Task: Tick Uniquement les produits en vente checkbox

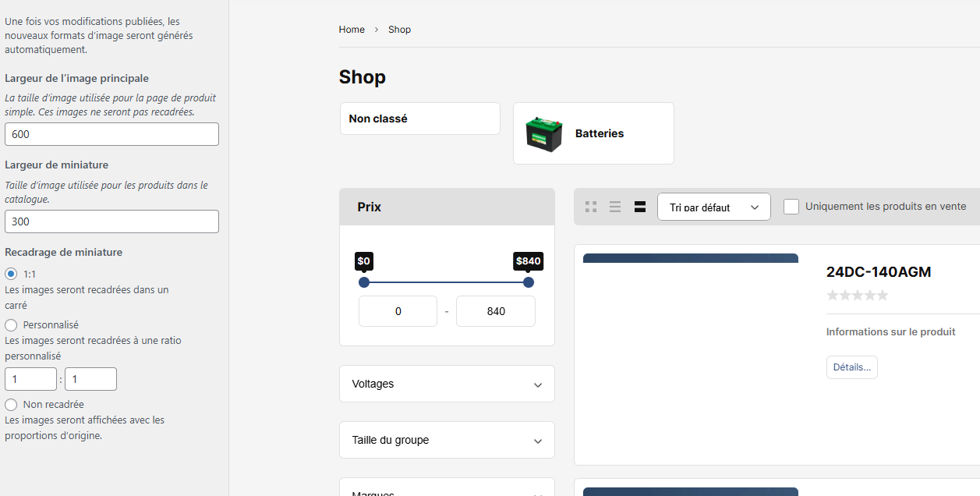Action: click(791, 207)
